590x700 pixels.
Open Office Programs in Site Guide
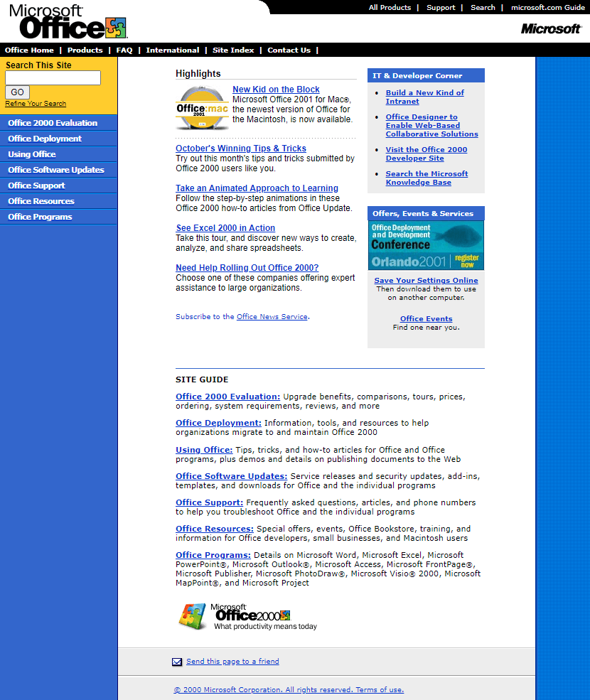pyautogui.click(x=213, y=555)
